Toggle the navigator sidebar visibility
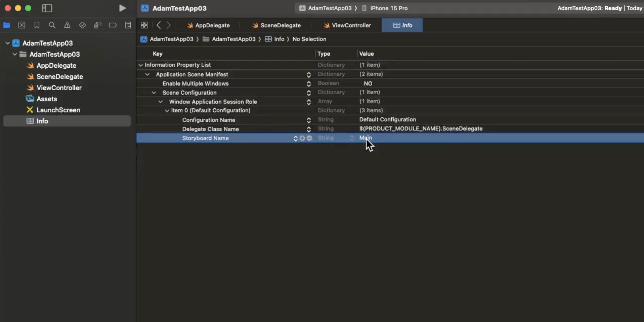Screen dimensions: 644x322 point(47,8)
